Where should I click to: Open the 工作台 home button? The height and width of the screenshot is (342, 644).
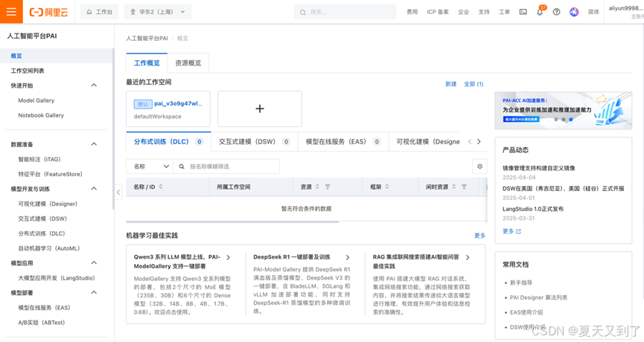(100, 12)
